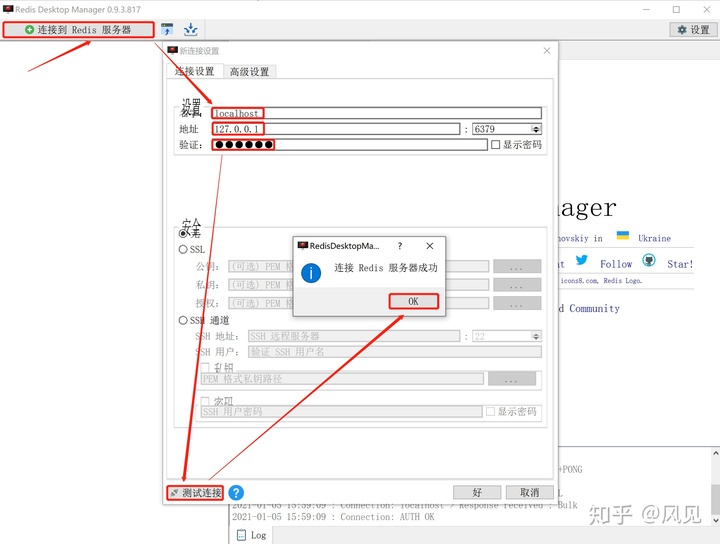Minimize the Redis Desktop Manager window
This screenshot has width=720, height=544.
[x=646, y=9]
